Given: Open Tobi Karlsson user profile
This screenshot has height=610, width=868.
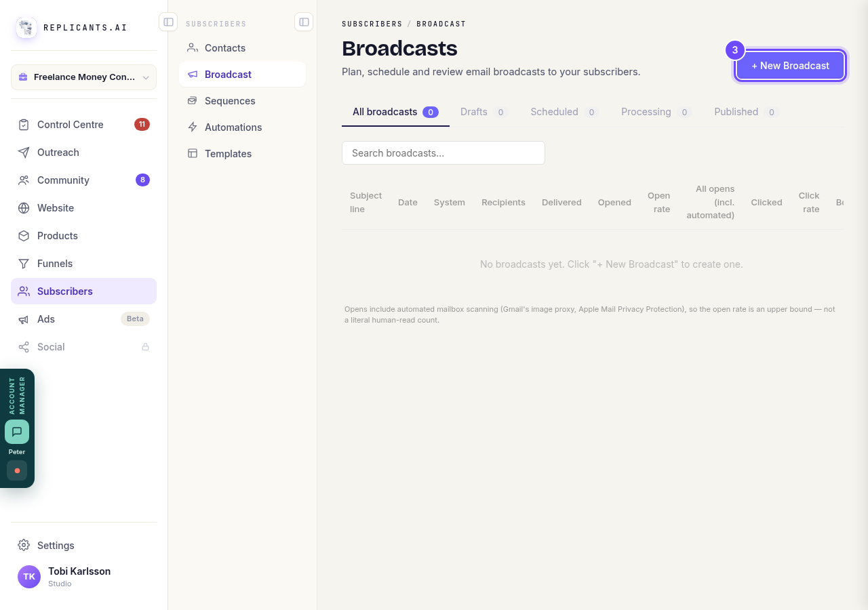Looking at the screenshot, I should (x=83, y=577).
